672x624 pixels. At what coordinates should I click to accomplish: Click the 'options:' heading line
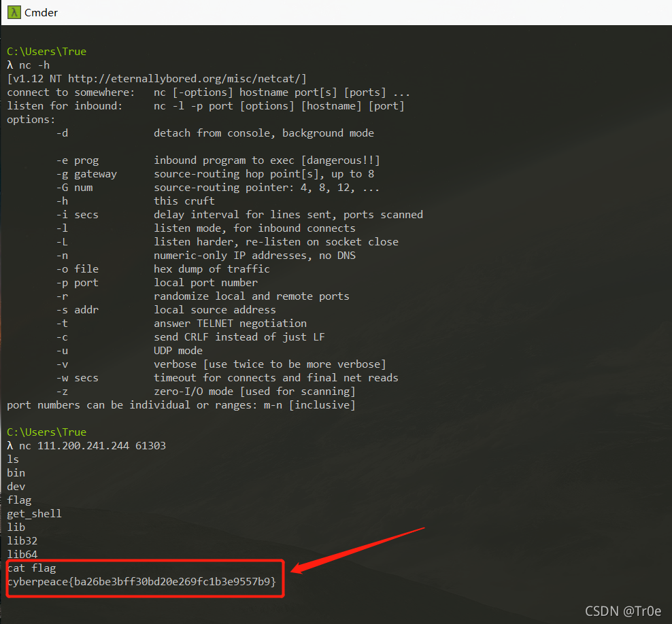31,120
